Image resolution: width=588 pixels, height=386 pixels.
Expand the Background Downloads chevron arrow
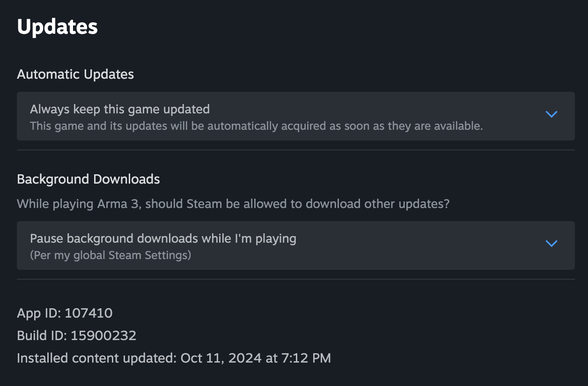coord(551,244)
